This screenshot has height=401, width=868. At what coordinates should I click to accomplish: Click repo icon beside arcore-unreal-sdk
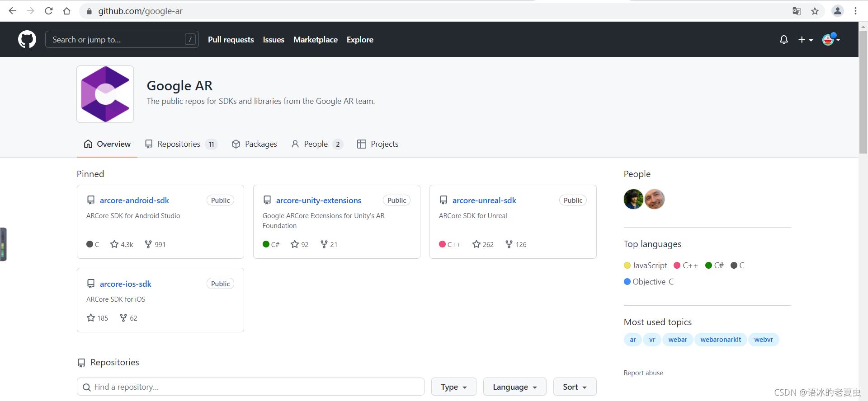(443, 200)
